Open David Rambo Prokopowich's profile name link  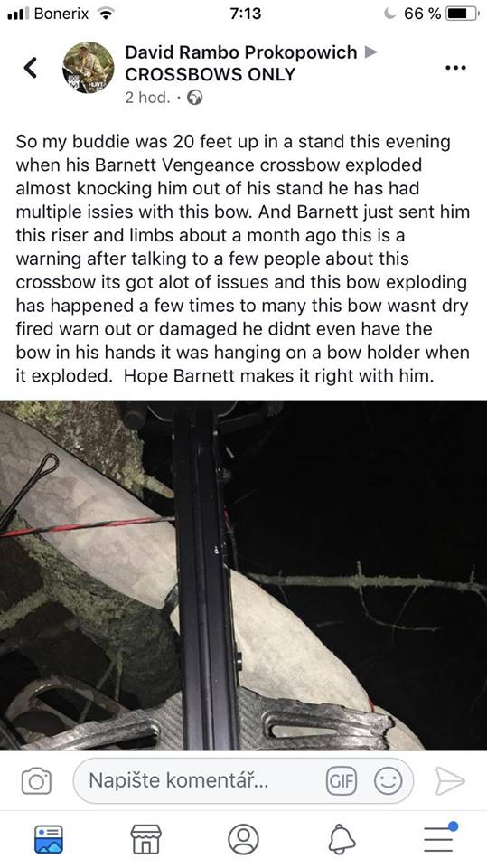coord(240,52)
